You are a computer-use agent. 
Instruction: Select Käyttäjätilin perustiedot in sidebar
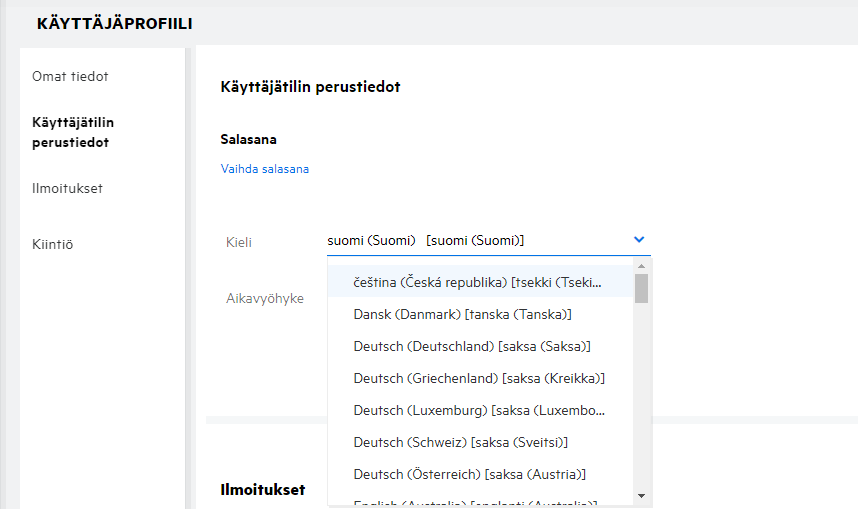[x=73, y=132]
